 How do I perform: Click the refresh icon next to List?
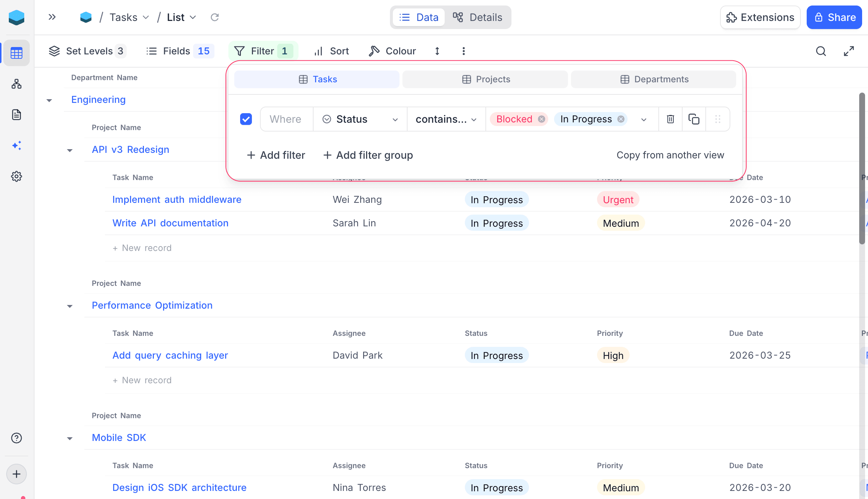215,17
